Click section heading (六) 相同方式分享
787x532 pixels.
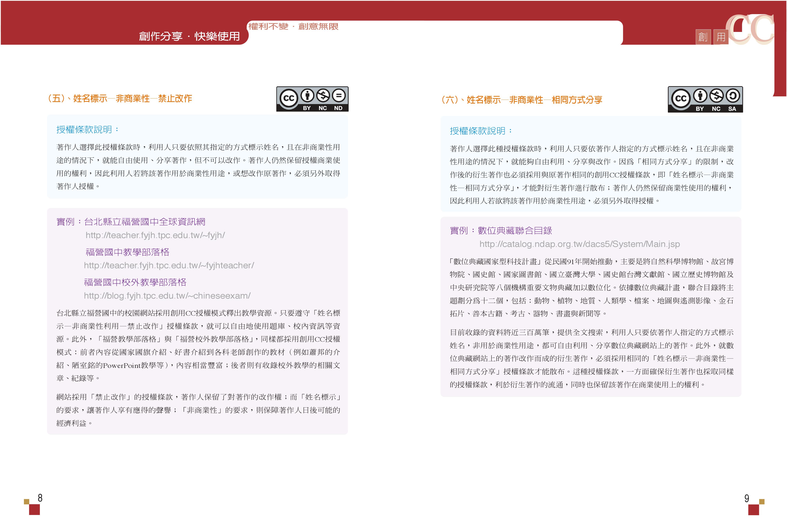(521, 100)
